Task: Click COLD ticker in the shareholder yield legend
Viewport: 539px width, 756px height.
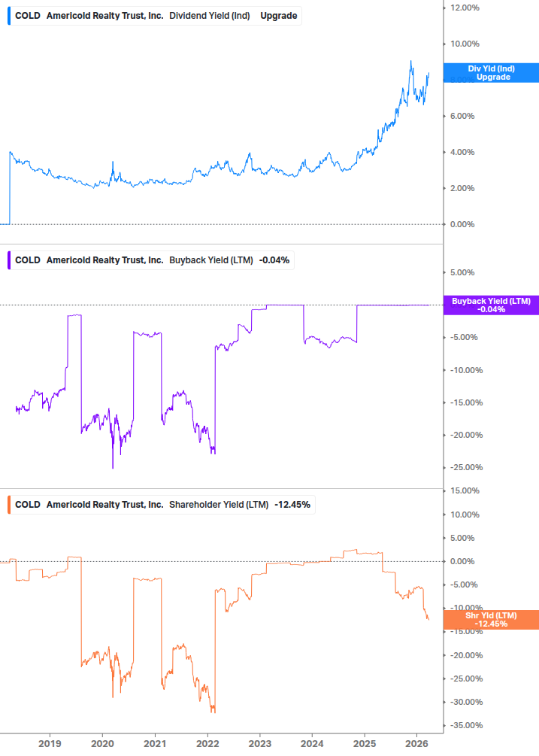Action: click(x=28, y=505)
